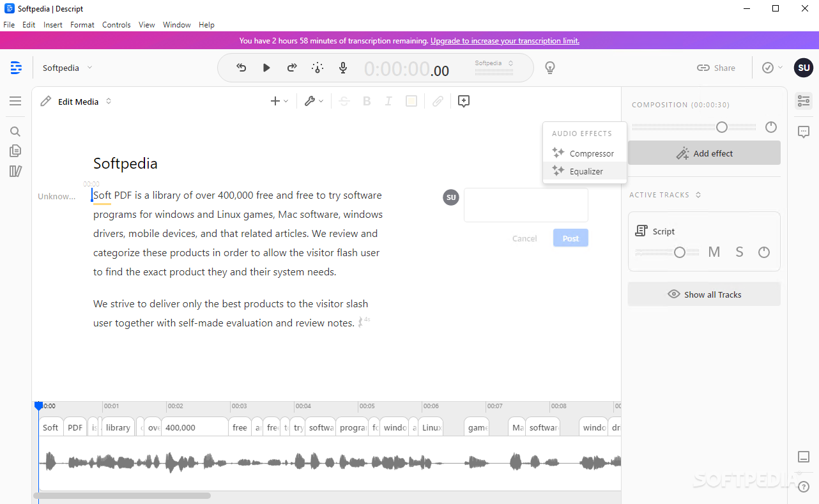Solo the Script track
Image resolution: width=819 pixels, height=504 pixels.
739,252
